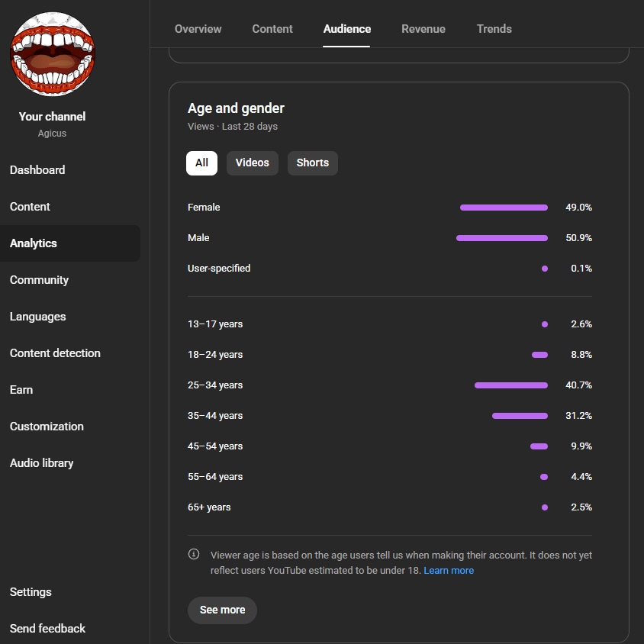Click the 13–17 years dot indicator
This screenshot has height=644, width=644.
(545, 324)
